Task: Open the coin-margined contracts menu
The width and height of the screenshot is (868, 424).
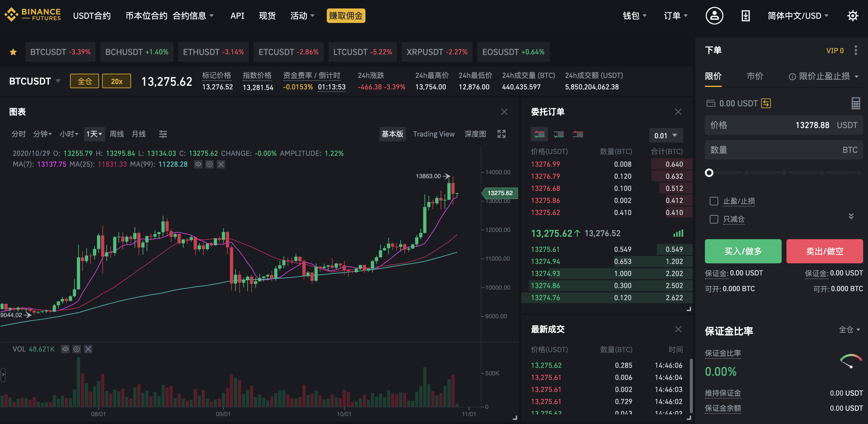Action: coord(146,16)
